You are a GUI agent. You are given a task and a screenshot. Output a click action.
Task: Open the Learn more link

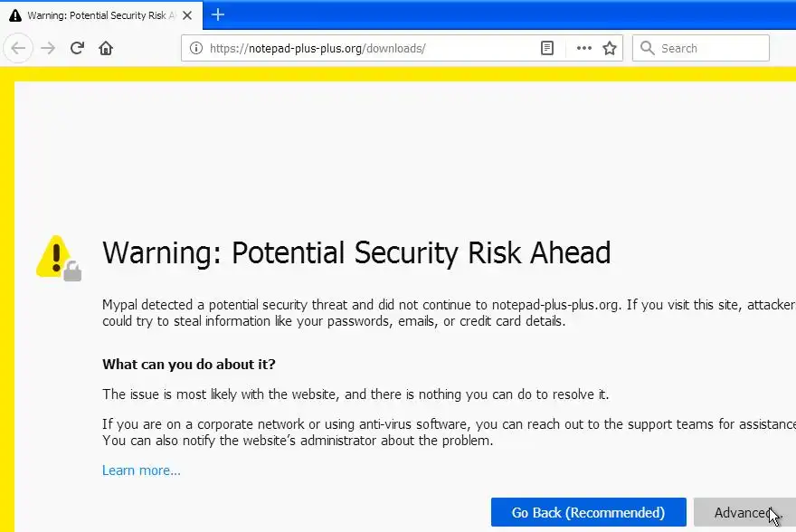(x=141, y=470)
